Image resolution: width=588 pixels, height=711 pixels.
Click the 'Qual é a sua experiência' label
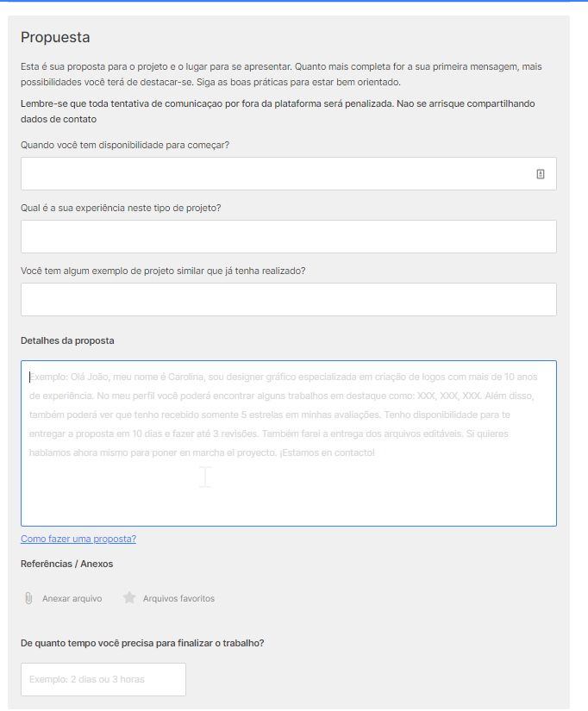click(x=121, y=209)
